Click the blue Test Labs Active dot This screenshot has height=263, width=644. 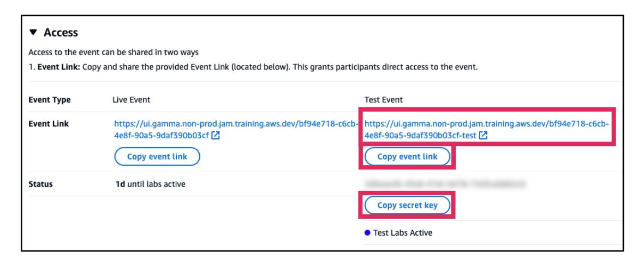tap(367, 233)
